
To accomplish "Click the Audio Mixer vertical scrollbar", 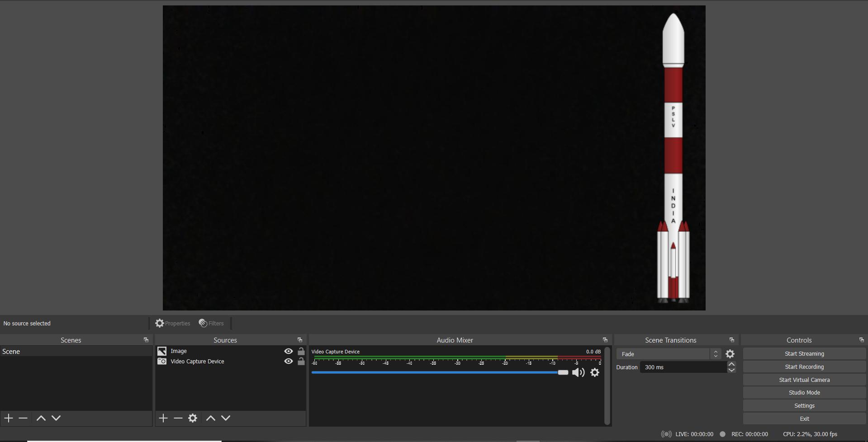I will (607, 386).
